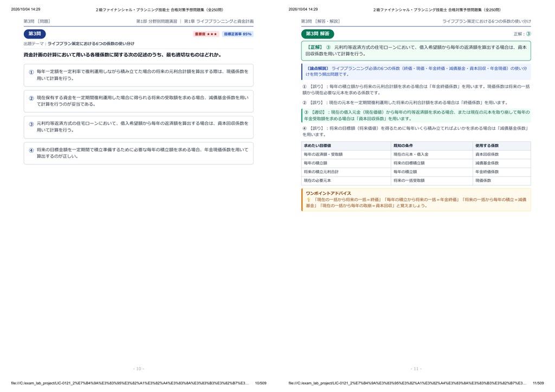Click the lightbulb icon in the advice box

308,200
